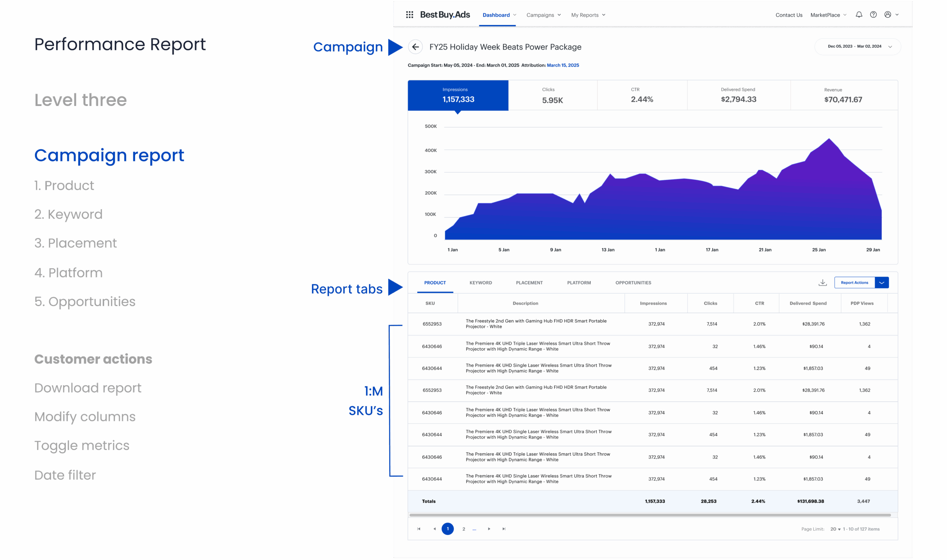Download the report with the download icon
The height and width of the screenshot is (560, 947).
(822, 283)
